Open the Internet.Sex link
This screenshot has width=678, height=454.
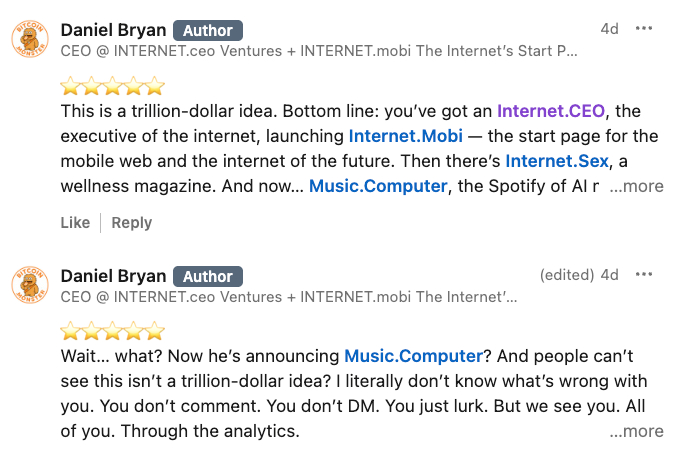click(x=558, y=160)
